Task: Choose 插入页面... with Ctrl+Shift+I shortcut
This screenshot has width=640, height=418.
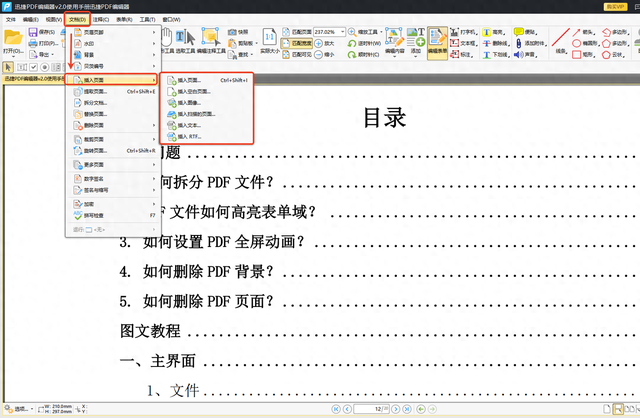Action: [x=208, y=80]
